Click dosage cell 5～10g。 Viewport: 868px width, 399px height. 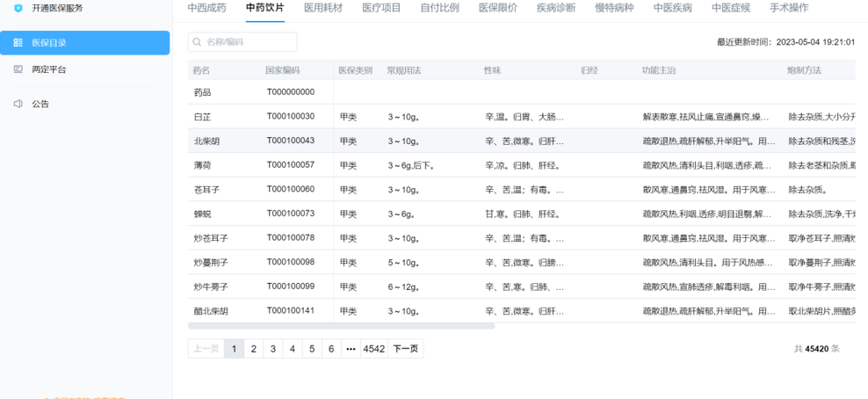click(402, 263)
